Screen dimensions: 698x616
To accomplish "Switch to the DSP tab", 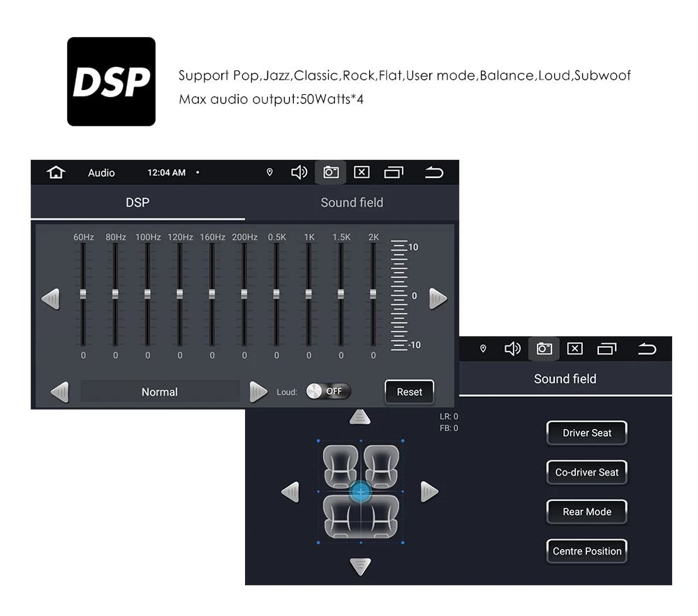I will 138,203.
